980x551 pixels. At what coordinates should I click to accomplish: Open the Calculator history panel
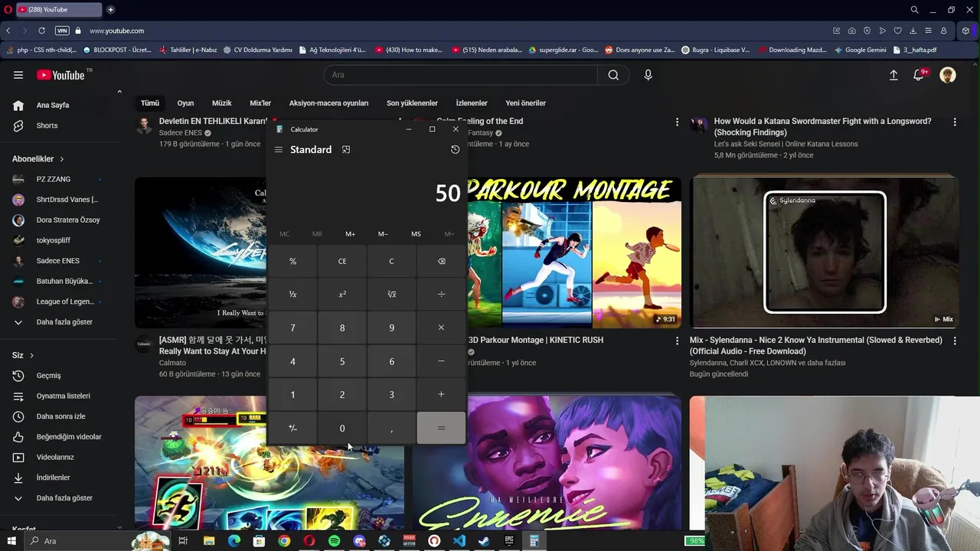pos(455,150)
